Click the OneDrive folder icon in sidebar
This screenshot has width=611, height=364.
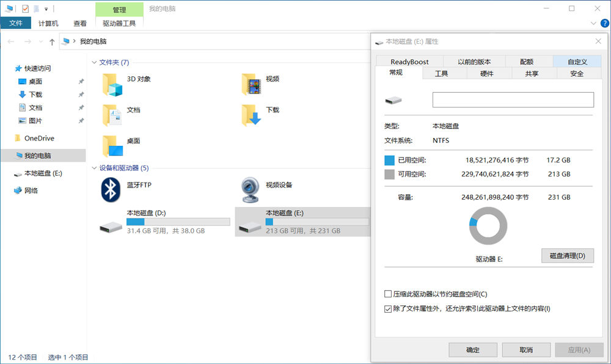(18, 138)
